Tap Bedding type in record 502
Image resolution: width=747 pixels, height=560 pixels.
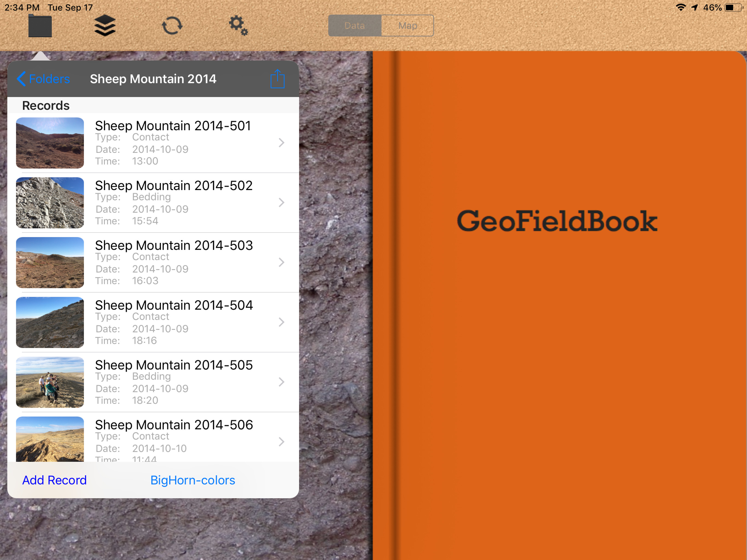[x=151, y=197]
